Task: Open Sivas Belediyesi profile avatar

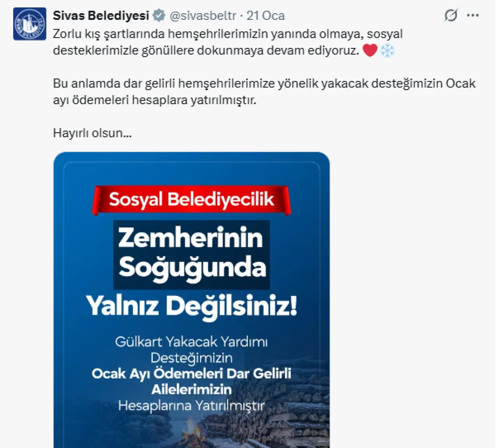Action: pyautogui.click(x=30, y=24)
